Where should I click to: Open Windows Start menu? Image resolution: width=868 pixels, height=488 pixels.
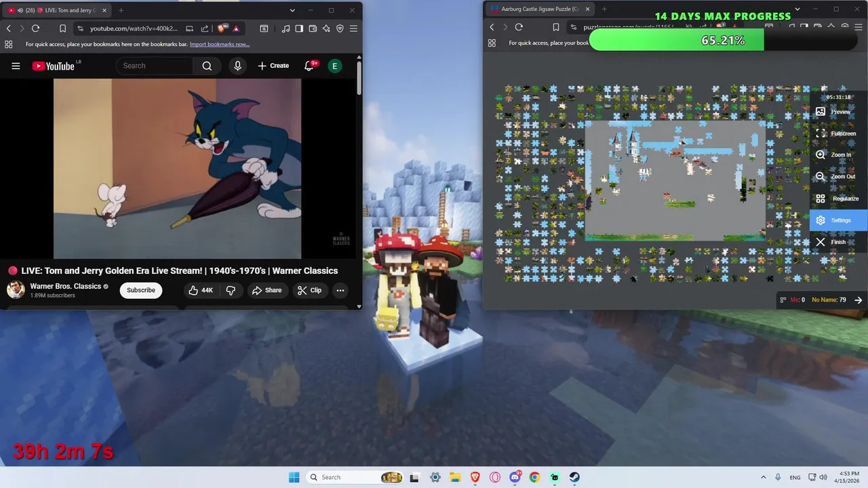[294, 477]
